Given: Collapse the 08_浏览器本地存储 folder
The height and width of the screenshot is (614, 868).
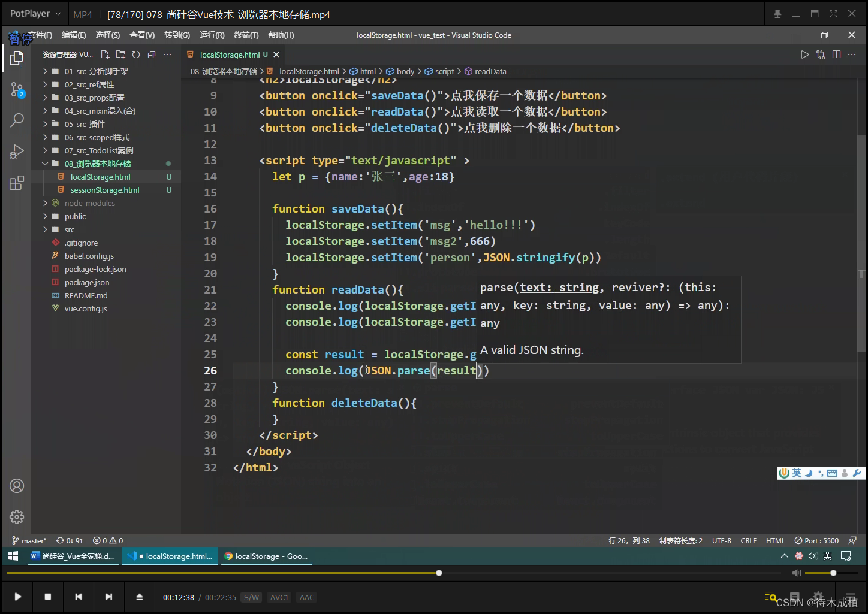Looking at the screenshot, I should tap(45, 164).
